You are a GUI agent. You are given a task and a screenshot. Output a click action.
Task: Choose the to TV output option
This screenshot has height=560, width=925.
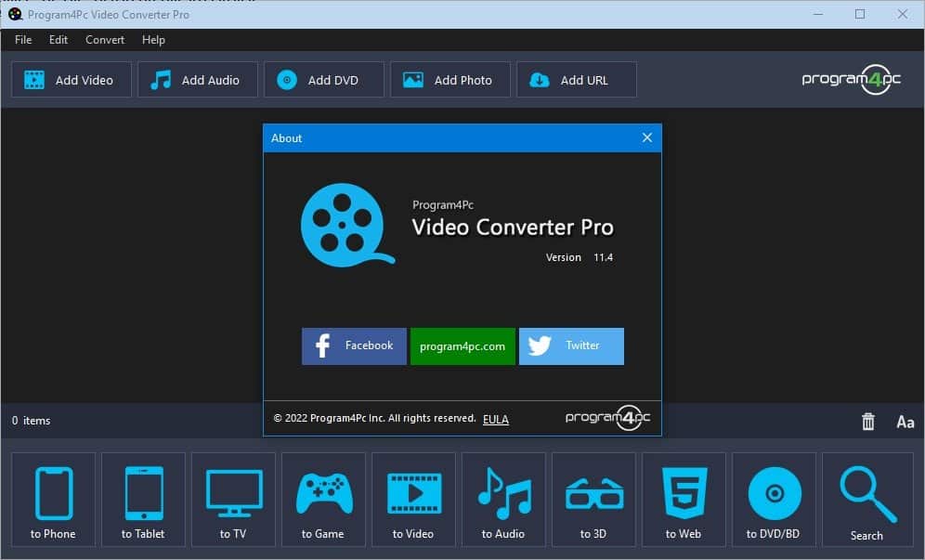click(x=233, y=500)
